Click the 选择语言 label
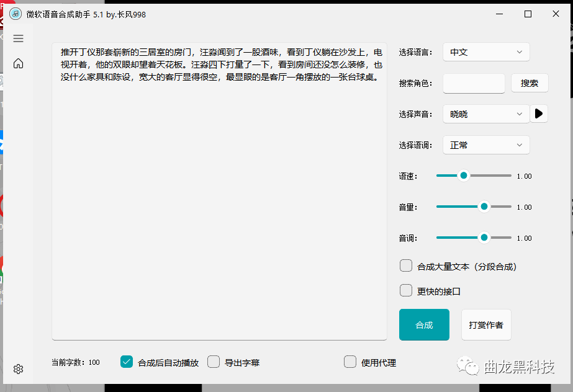573x392 pixels. pyautogui.click(x=415, y=53)
